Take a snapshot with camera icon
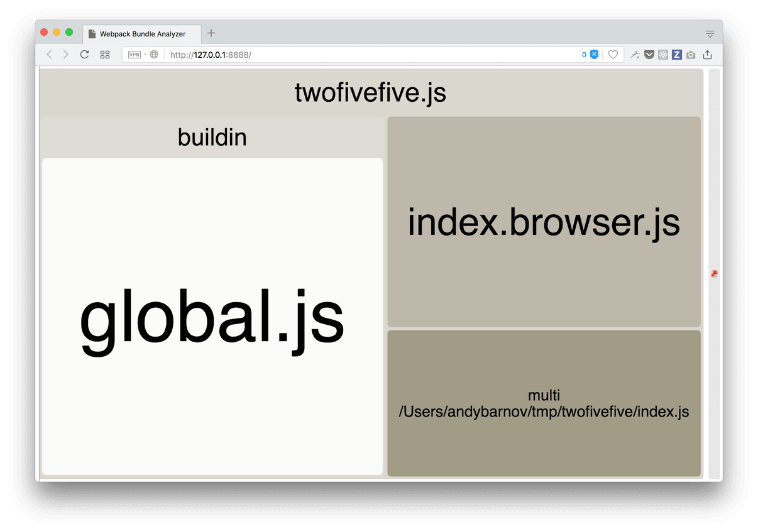758x532 pixels. [691, 55]
